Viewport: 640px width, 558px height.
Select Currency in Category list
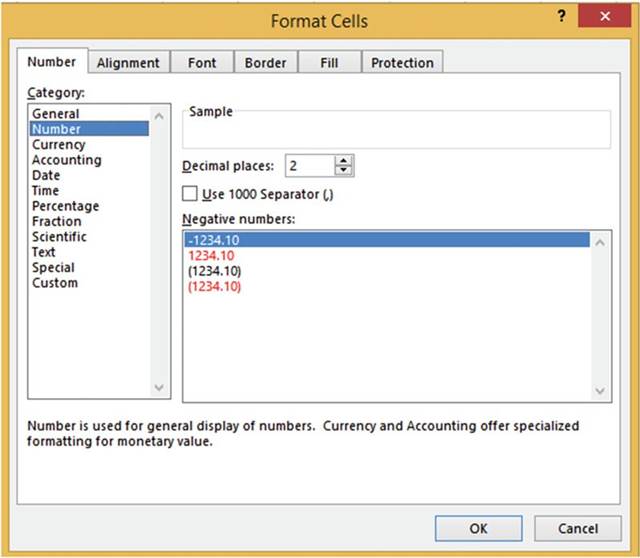click(x=59, y=144)
